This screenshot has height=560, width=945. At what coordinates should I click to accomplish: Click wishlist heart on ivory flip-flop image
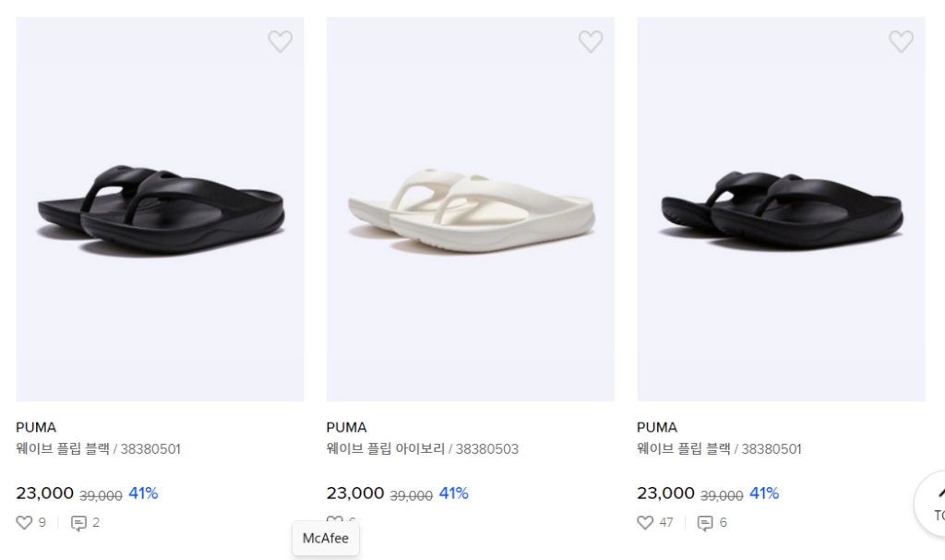coord(591,42)
